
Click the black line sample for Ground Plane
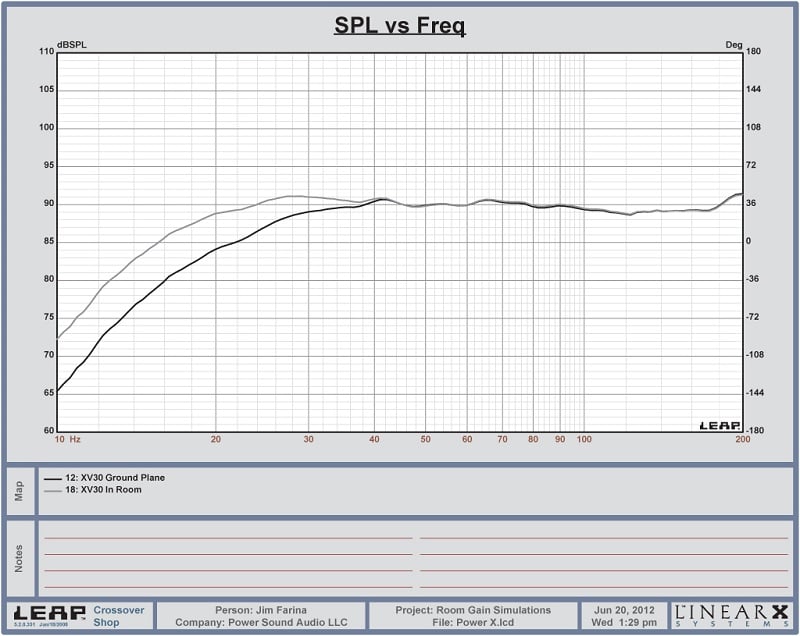pos(53,479)
